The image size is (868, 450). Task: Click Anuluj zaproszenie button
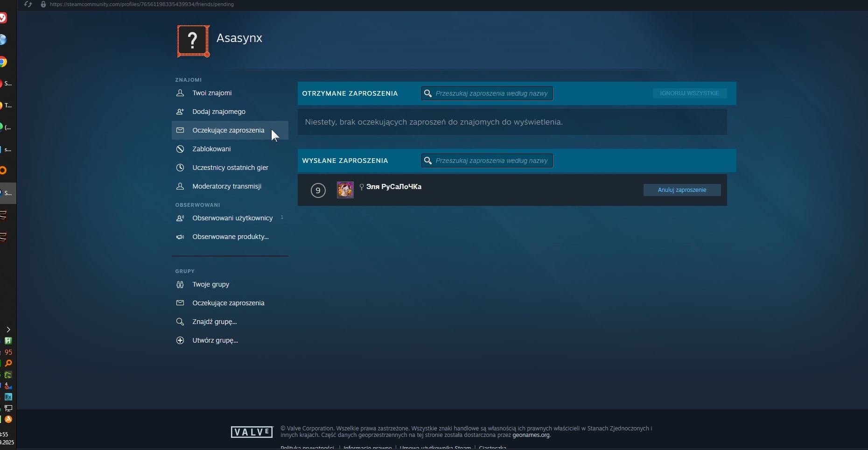pyautogui.click(x=682, y=190)
